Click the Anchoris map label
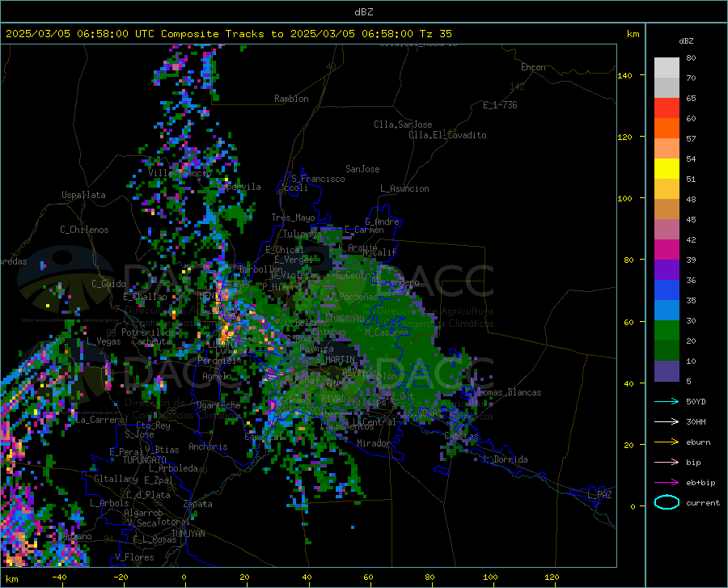Viewport: 728px width, 588px height. (x=208, y=446)
